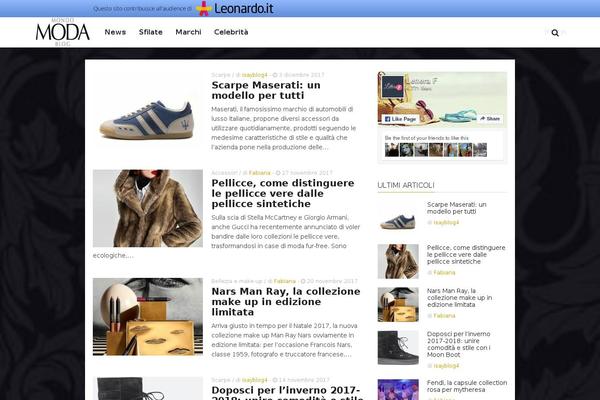
Task: Open sidebar link about Pellicce distinguere
Action: [x=466, y=255]
